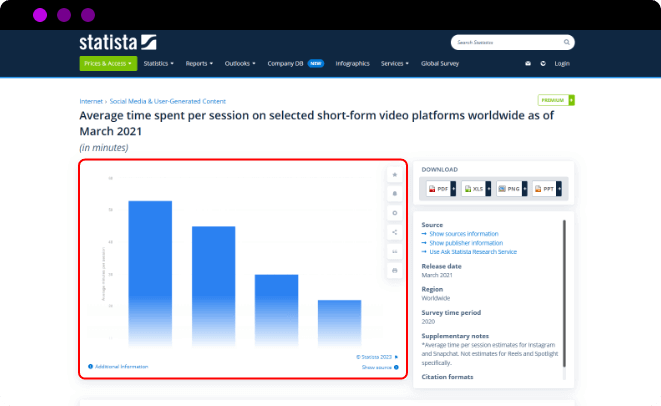Click the search magnifier icon
The height and width of the screenshot is (406, 661).
click(x=567, y=43)
